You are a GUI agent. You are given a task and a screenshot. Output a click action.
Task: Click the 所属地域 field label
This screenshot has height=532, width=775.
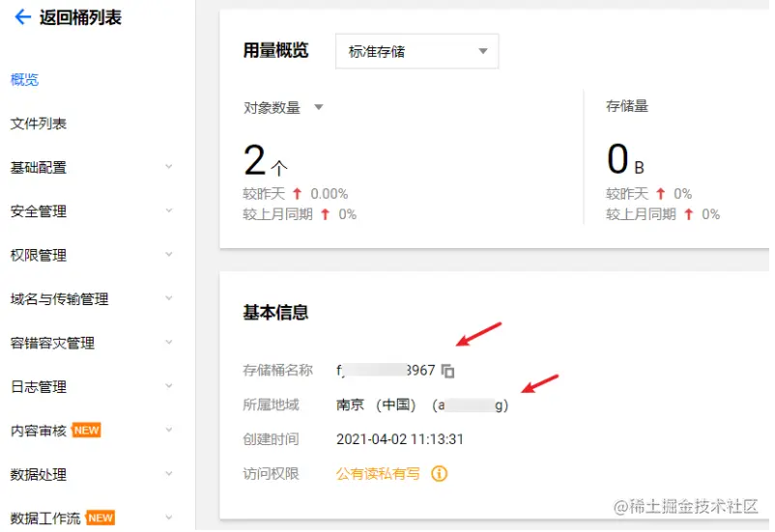(x=271, y=406)
